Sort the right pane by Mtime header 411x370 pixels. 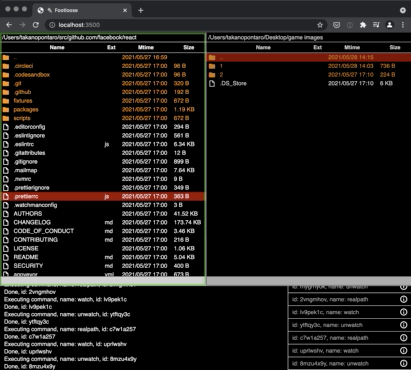click(x=352, y=47)
